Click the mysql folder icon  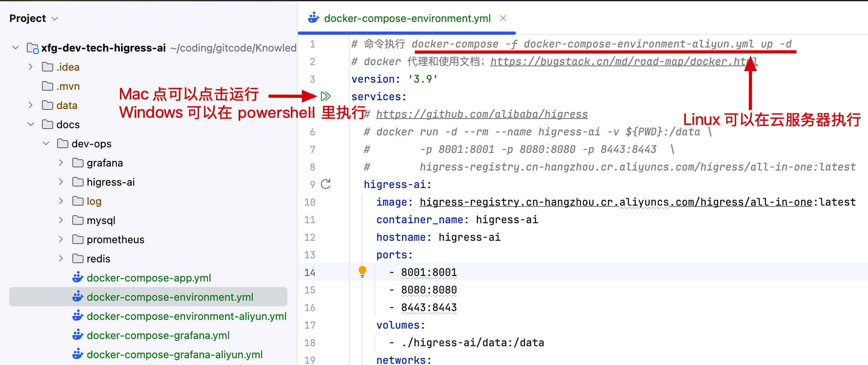pyautogui.click(x=78, y=220)
